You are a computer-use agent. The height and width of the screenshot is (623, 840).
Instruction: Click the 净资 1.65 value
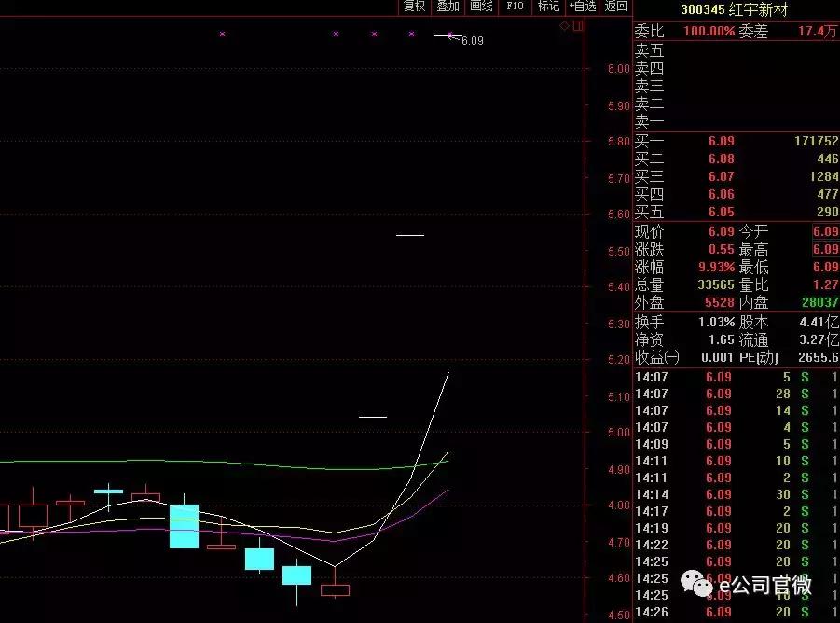721,339
